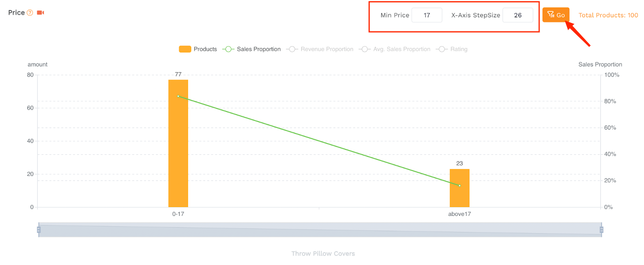Apply filters with the Go button
644x265 pixels.
point(556,15)
